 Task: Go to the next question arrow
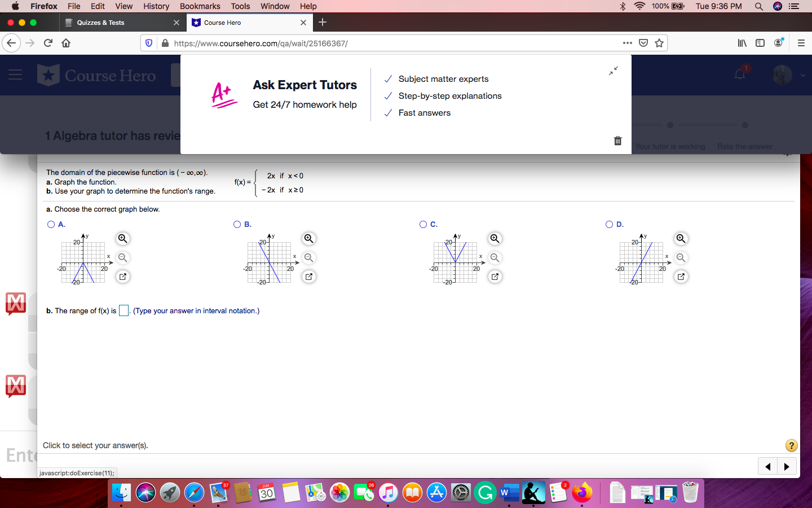(787, 467)
